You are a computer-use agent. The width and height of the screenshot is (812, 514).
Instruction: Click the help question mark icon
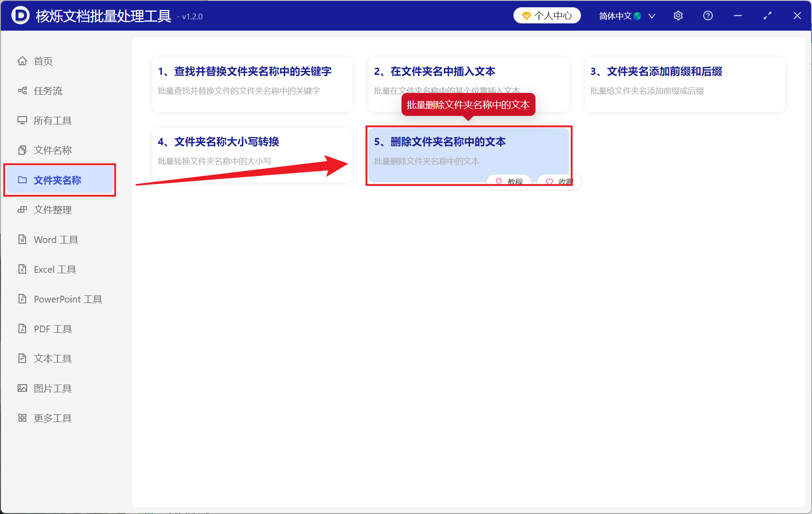point(707,15)
